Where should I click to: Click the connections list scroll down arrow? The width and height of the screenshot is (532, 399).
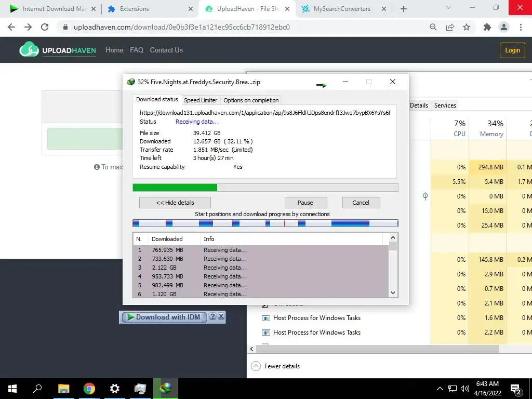point(393,293)
